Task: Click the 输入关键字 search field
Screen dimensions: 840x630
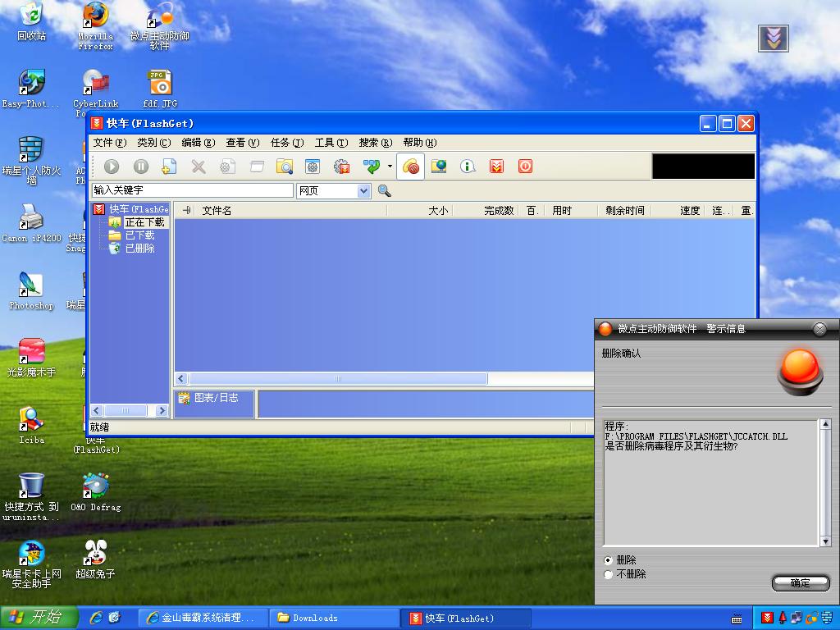Action: click(192, 190)
